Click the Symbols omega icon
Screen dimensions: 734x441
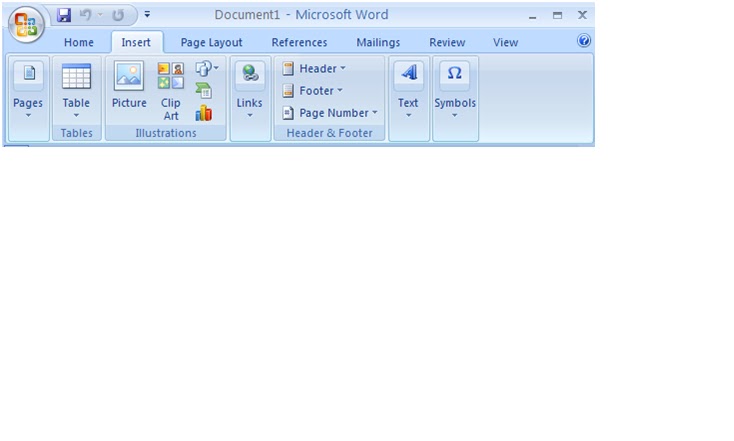(x=455, y=74)
